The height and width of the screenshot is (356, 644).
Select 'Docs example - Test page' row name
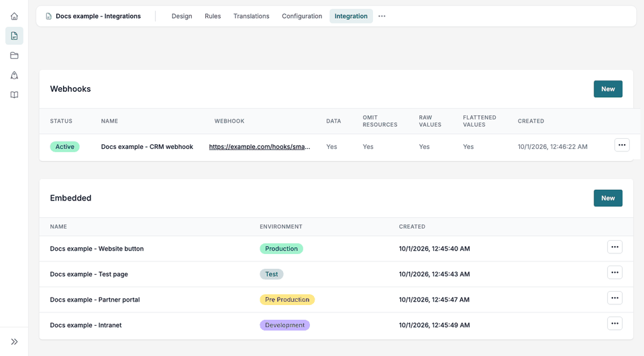tap(89, 274)
